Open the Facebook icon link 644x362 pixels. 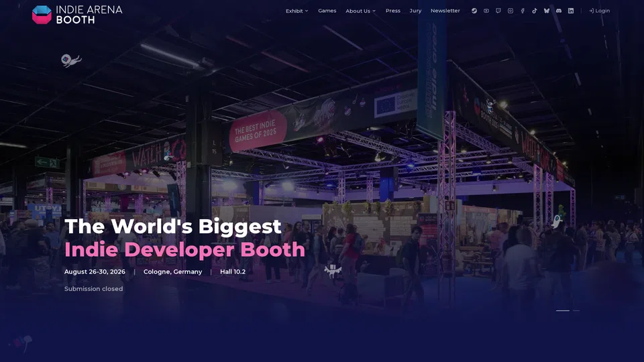523,11
